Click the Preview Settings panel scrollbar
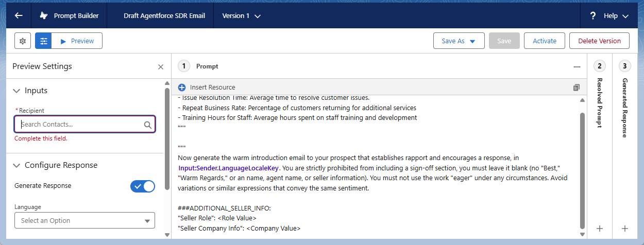This screenshot has width=644, height=245. 167,139
